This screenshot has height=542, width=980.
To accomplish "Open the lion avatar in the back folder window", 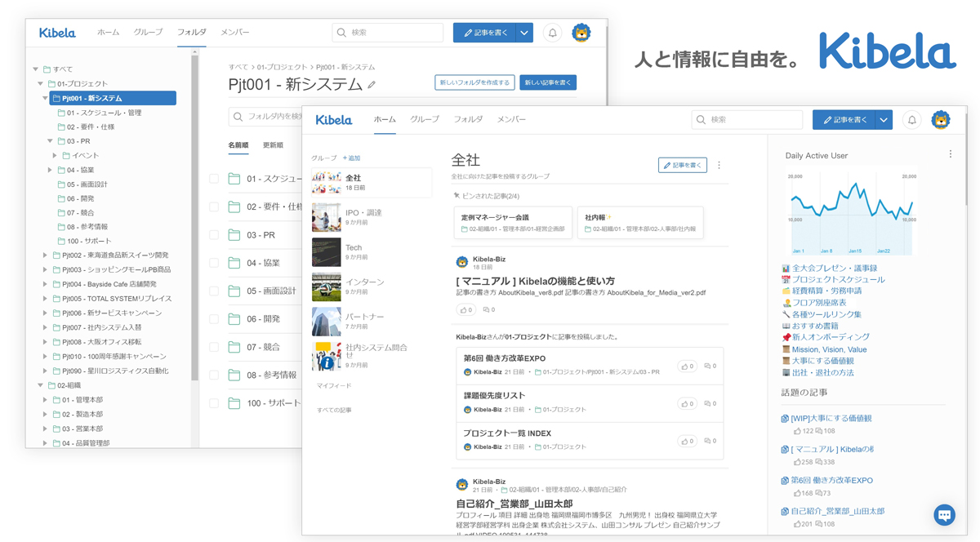I will 581,33.
